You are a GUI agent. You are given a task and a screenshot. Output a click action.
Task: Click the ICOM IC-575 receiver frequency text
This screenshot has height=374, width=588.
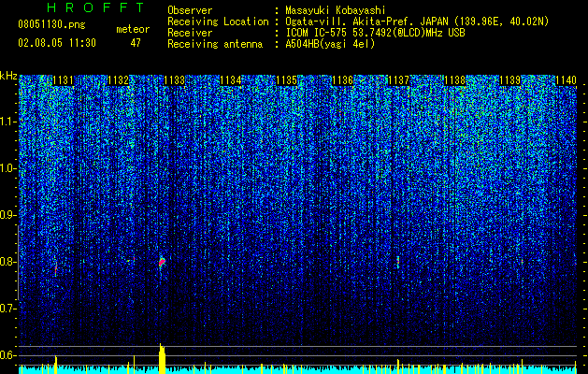[375, 33]
